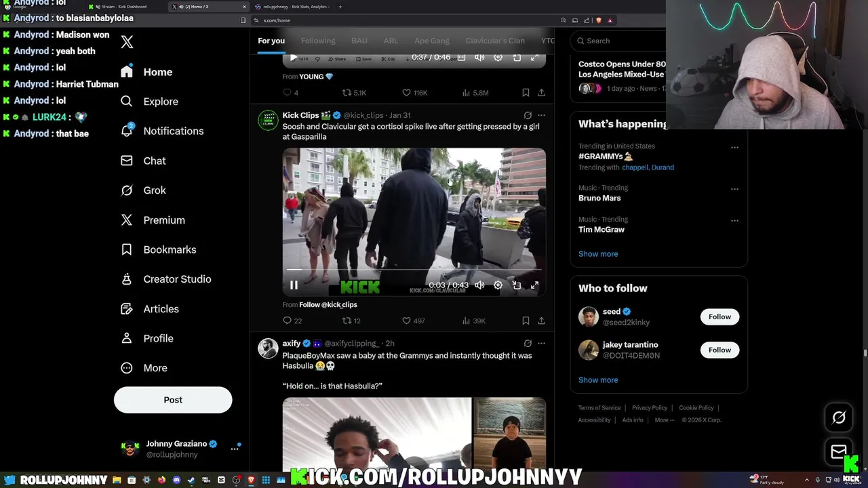Viewport: 868px width, 488px height.
Task: Mute the Gasparilla clip video
Action: pyautogui.click(x=479, y=285)
